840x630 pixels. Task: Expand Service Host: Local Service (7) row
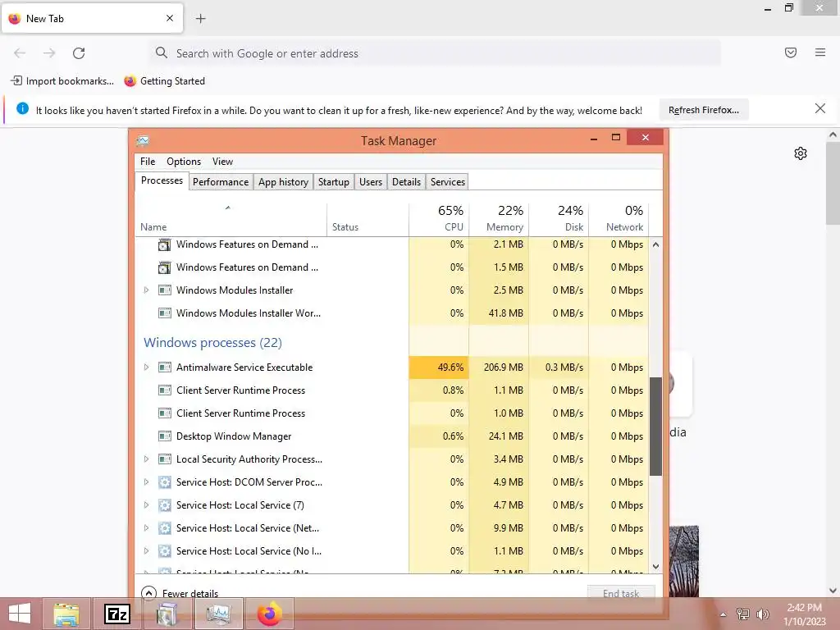146,505
